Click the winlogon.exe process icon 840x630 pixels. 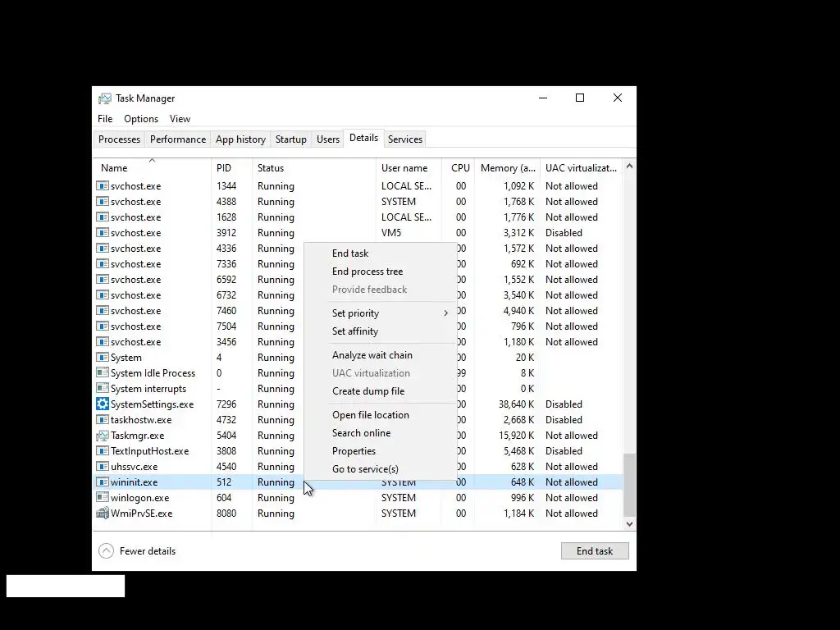click(x=103, y=498)
